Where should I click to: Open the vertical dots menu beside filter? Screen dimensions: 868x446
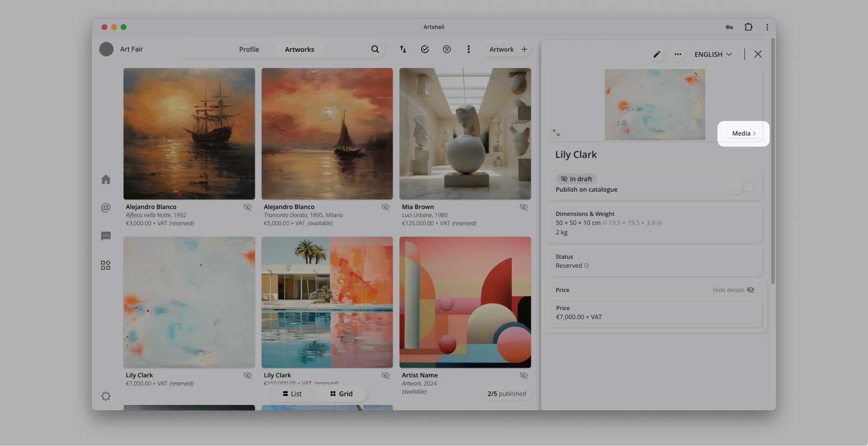(469, 49)
